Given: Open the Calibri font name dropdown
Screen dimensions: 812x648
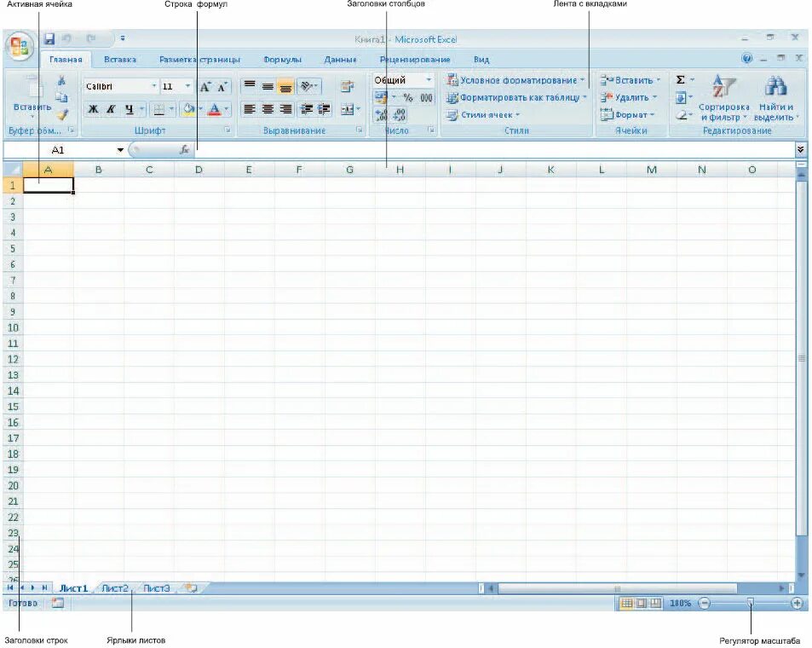Looking at the screenshot, I should [x=154, y=86].
